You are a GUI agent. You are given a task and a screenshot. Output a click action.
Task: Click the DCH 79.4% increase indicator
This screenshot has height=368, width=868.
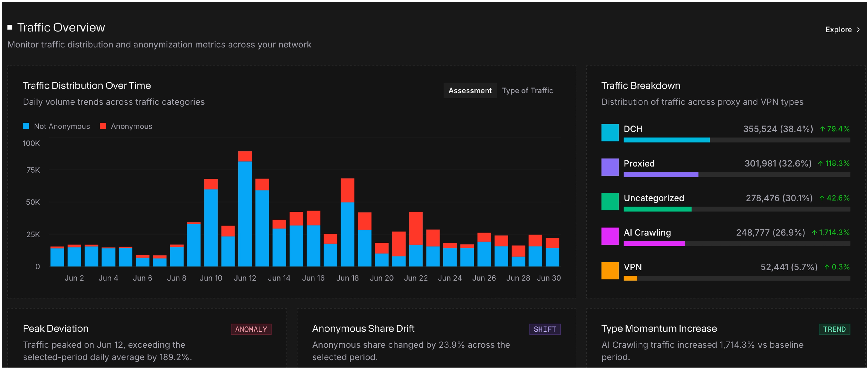pyautogui.click(x=834, y=129)
